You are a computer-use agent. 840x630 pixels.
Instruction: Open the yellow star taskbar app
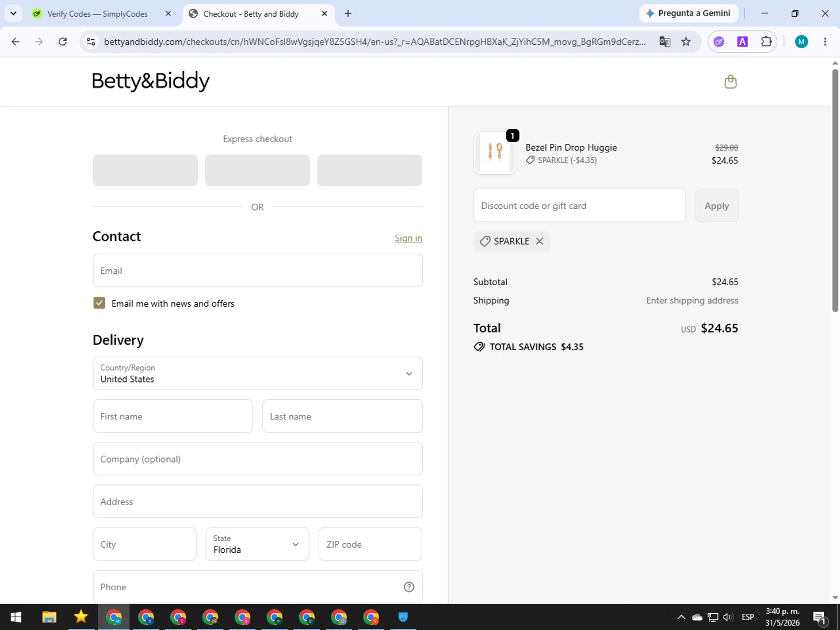81,617
